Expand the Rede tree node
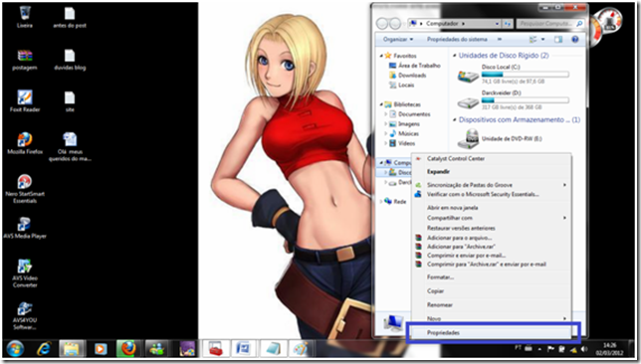 [x=381, y=202]
